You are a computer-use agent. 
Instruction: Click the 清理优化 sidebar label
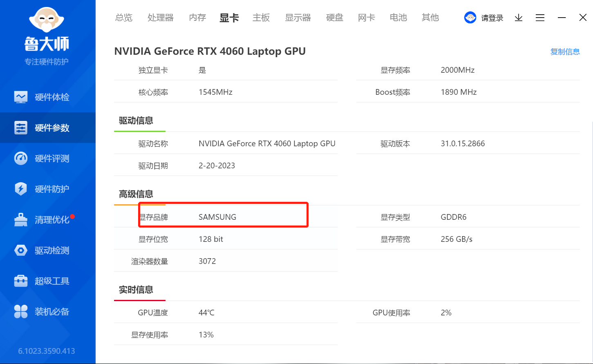(52, 220)
